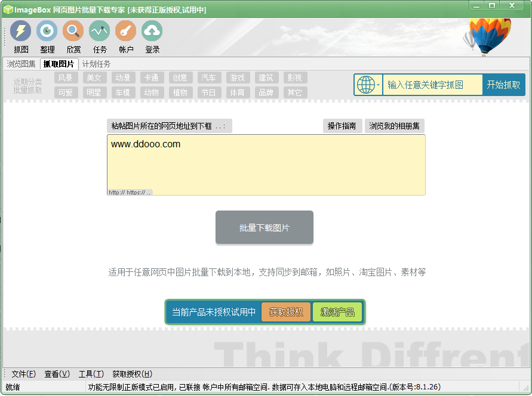Click the URL text area with www.ddooo.com
Screen dimensions: 532x396
[x=266, y=165]
